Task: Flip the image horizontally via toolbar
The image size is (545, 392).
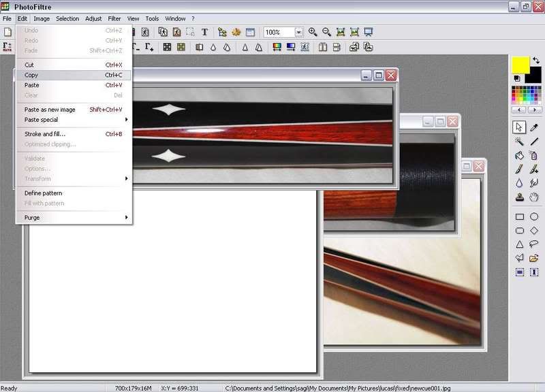Action: click(x=323, y=47)
